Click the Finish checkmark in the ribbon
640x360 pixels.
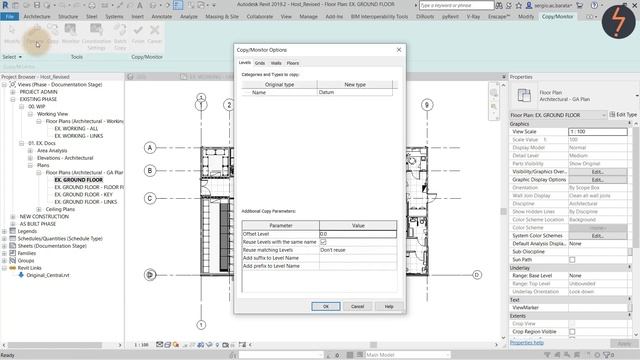(x=138, y=34)
